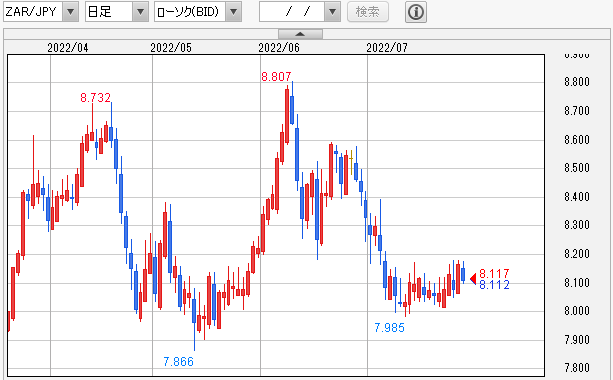The height and width of the screenshot is (380, 613).
Task: Click the 8.732 high price label
Action: pos(95,97)
